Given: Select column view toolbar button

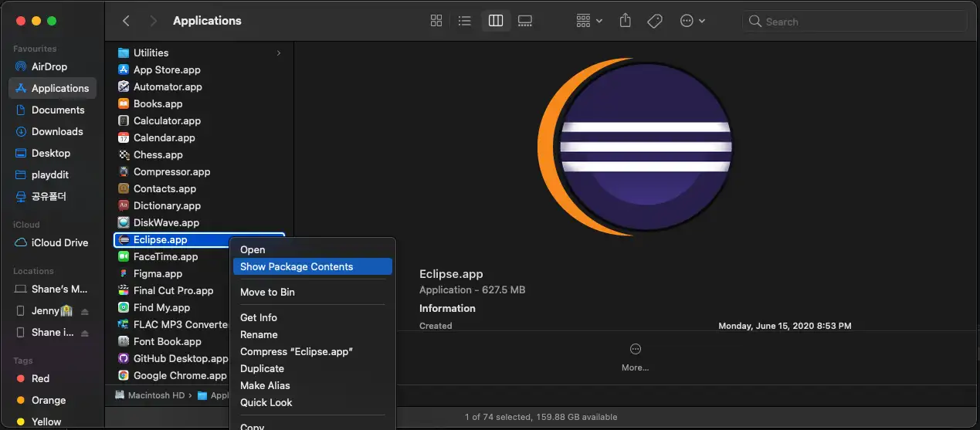Looking at the screenshot, I should 496,21.
